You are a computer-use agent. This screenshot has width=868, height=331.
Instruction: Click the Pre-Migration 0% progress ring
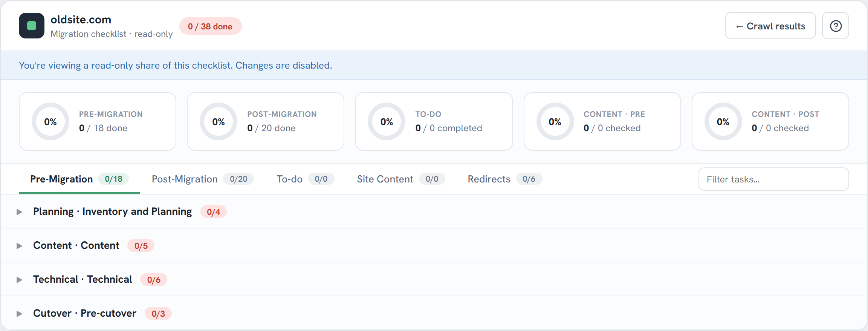tap(50, 121)
